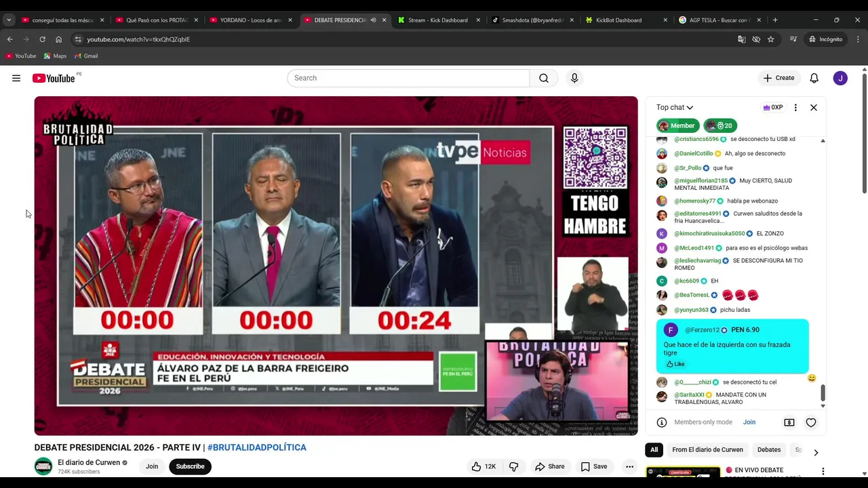Open live chat options three-dot menu
This screenshot has height=488, width=868.
coord(795,107)
